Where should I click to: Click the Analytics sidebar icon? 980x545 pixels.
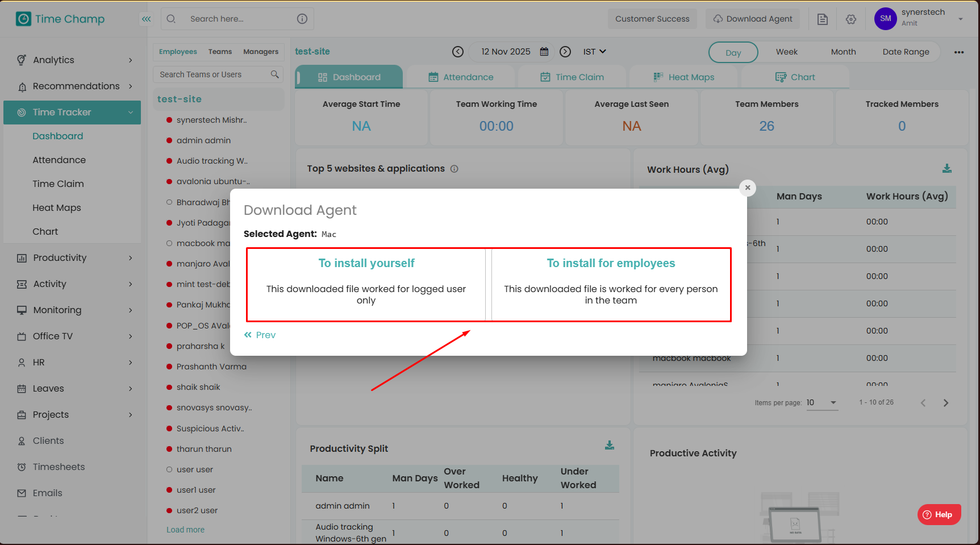coord(22,60)
